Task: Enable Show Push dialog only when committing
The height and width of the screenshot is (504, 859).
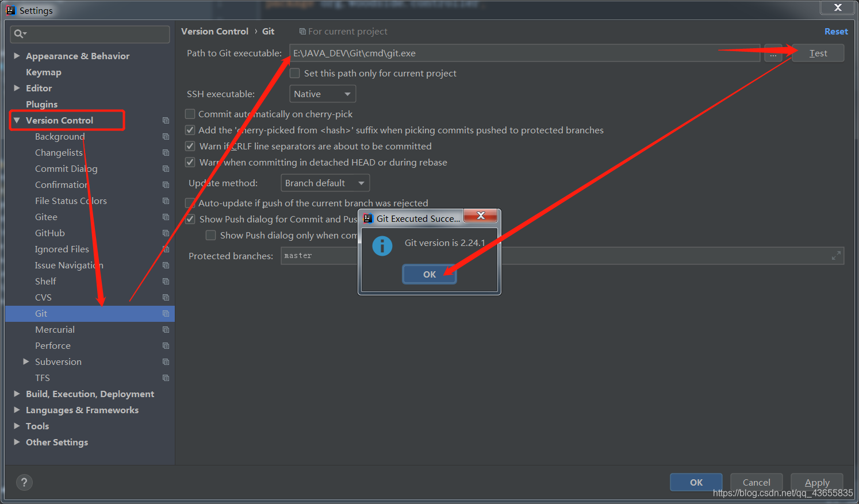Action: (211, 236)
